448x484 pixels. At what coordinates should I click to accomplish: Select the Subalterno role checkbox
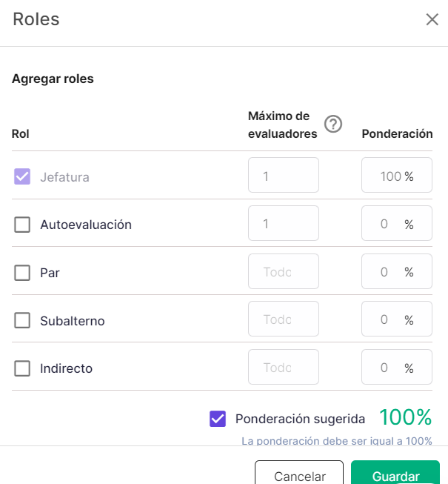click(x=22, y=320)
